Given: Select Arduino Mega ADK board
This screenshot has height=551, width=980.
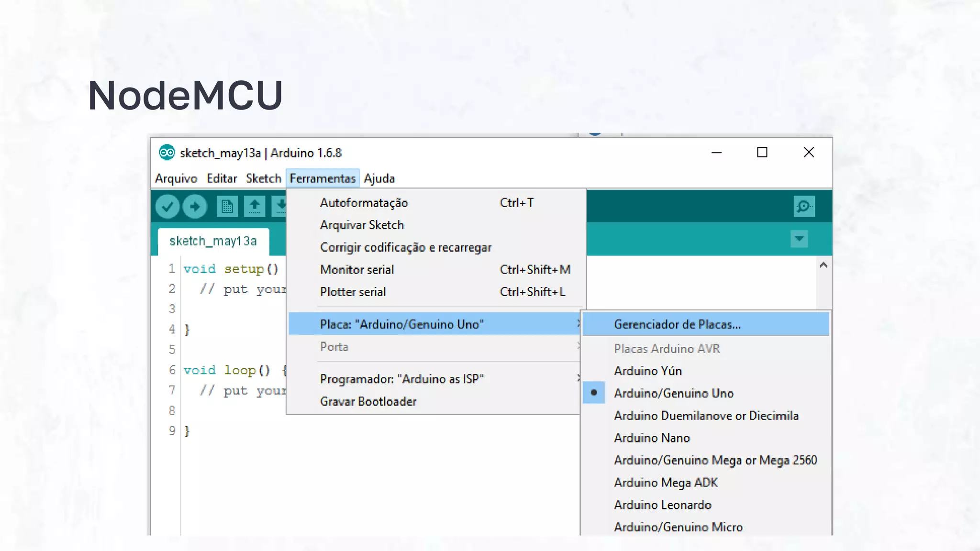Looking at the screenshot, I should pyautogui.click(x=706, y=482).
